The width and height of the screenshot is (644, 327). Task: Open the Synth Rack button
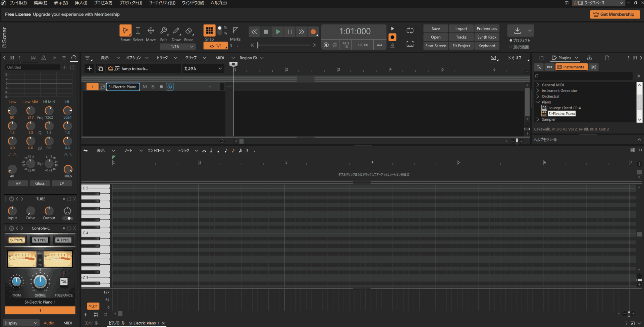coord(487,37)
